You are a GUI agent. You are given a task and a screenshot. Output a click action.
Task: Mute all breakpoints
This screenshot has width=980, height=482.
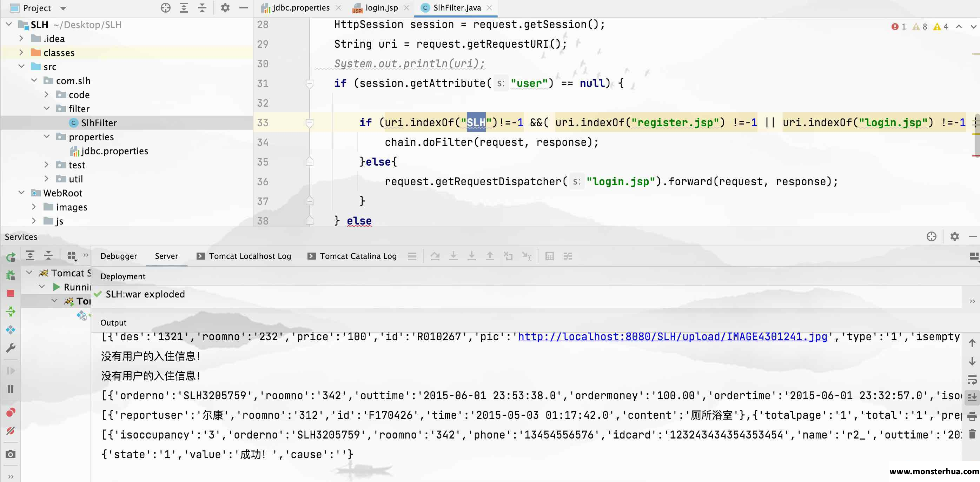coord(11,431)
